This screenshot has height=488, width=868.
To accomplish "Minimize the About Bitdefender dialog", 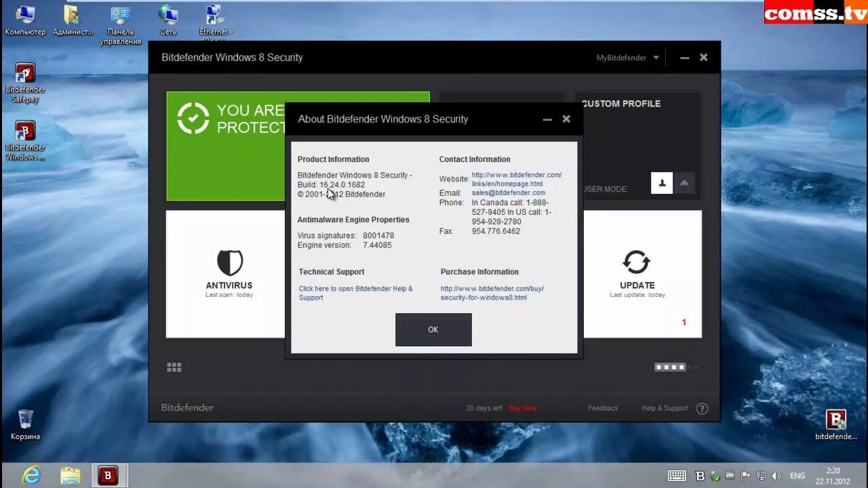I will (547, 119).
